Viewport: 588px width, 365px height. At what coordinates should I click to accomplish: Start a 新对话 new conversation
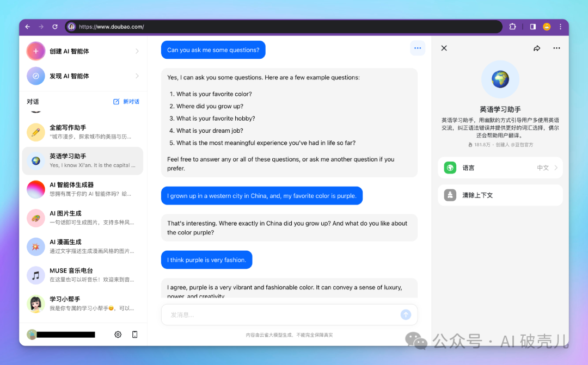click(126, 102)
